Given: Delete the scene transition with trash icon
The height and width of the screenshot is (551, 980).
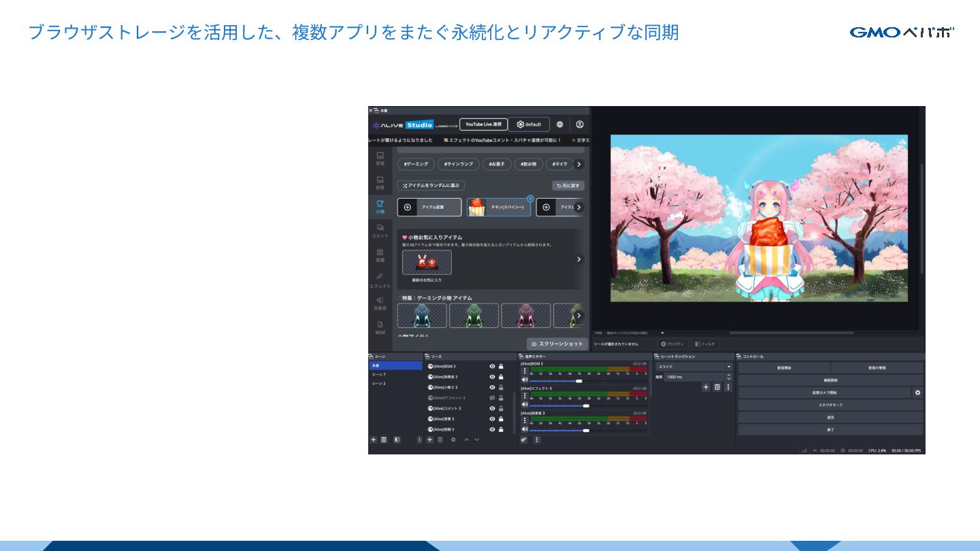Looking at the screenshot, I should pyautogui.click(x=717, y=387).
